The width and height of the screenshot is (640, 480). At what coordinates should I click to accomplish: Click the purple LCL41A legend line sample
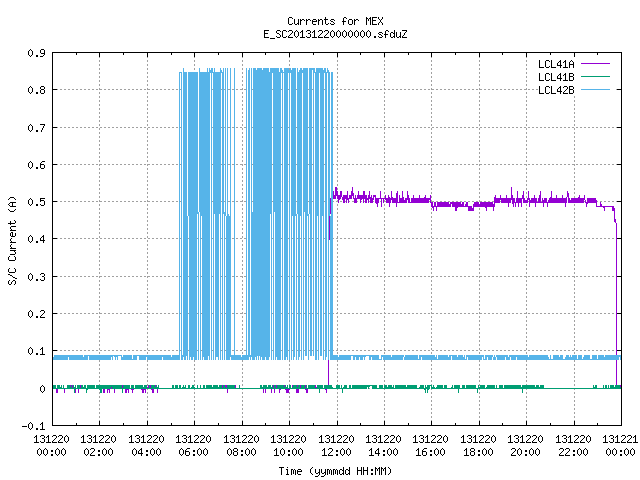[x=595, y=64]
